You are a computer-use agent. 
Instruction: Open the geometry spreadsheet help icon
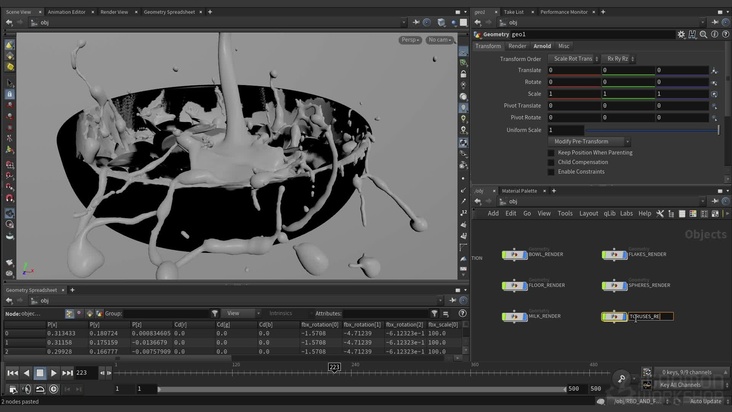click(462, 314)
